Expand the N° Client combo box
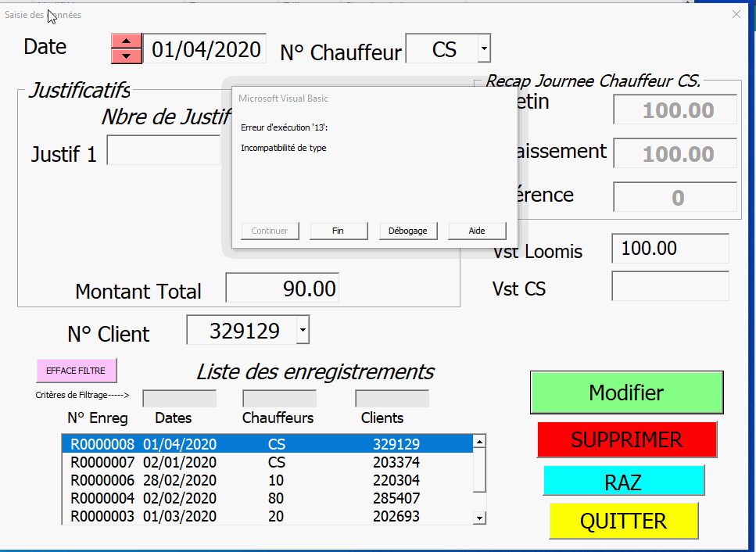The image size is (756, 552). tap(303, 332)
